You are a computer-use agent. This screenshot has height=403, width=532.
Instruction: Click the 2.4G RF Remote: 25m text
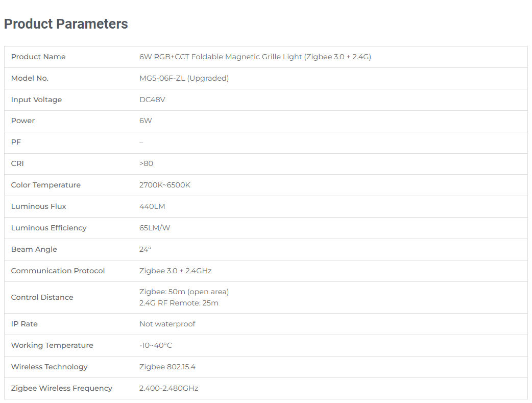[x=179, y=303]
